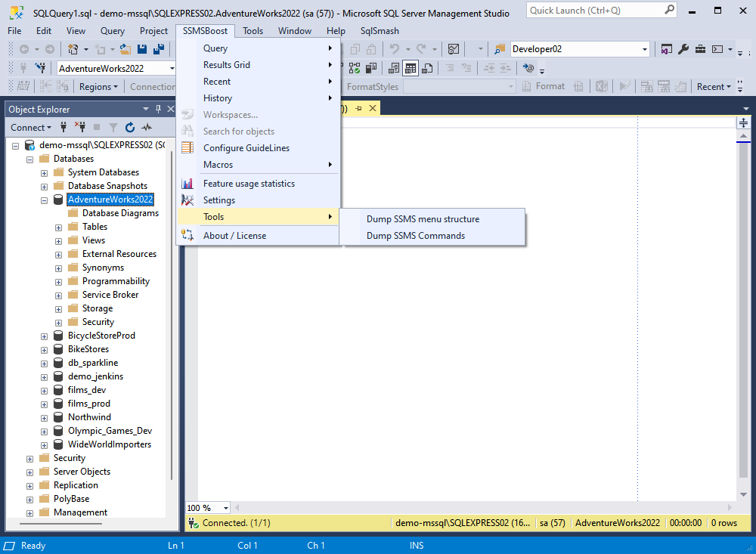This screenshot has width=756, height=554.
Task: Toggle auto-hide pin on Object Explorer
Action: click(158, 110)
